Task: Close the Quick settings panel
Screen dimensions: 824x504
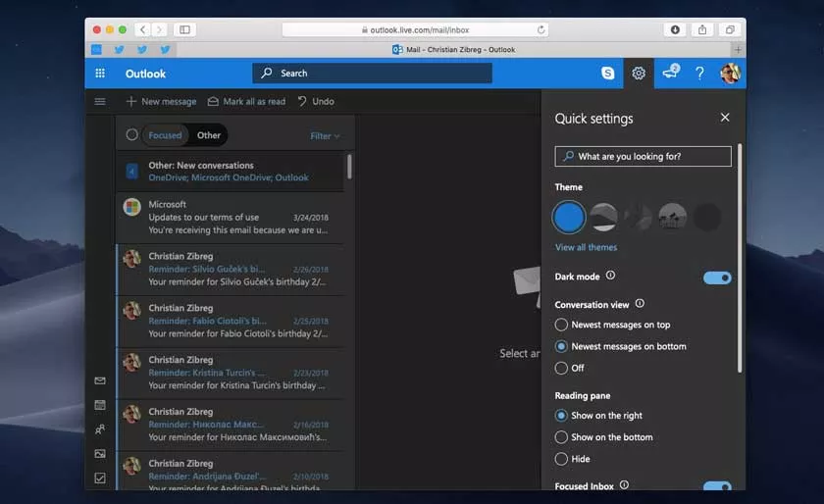Action: 725,118
